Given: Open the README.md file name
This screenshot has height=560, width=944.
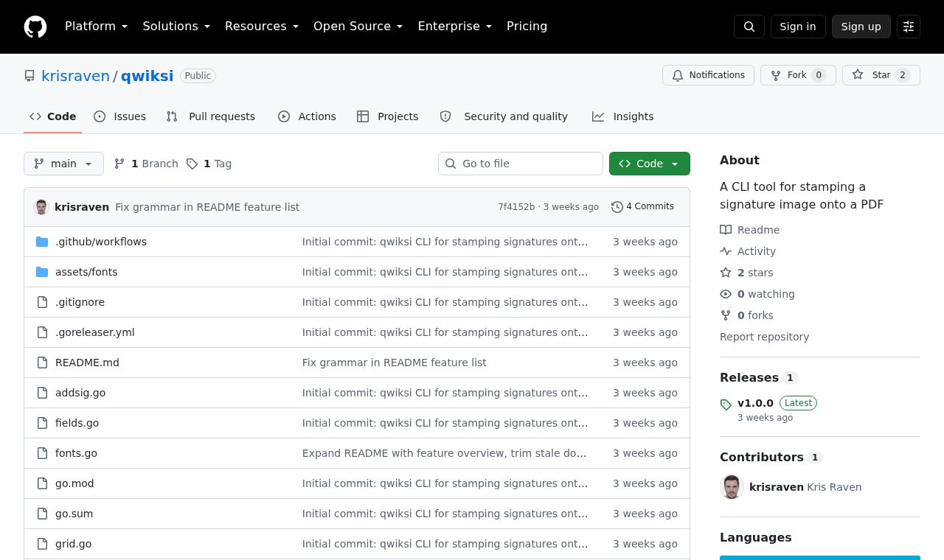Looking at the screenshot, I should point(87,363).
